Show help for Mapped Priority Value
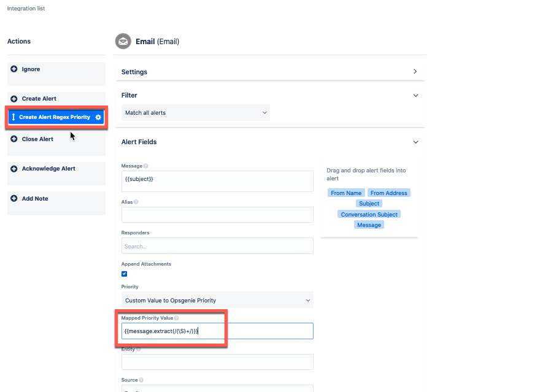The height and width of the screenshot is (392, 540). click(x=176, y=318)
